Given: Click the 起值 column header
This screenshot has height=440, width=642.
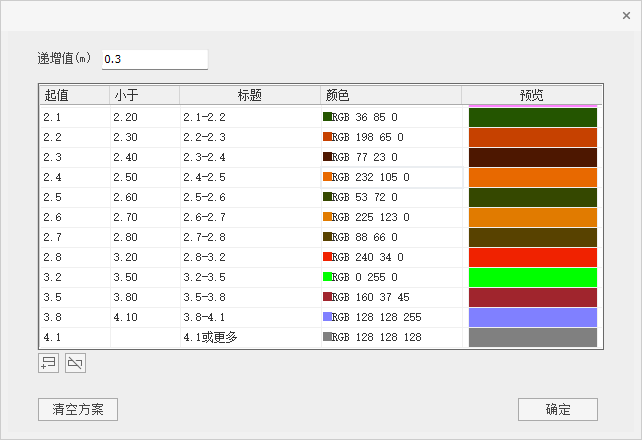Looking at the screenshot, I should [x=73, y=95].
